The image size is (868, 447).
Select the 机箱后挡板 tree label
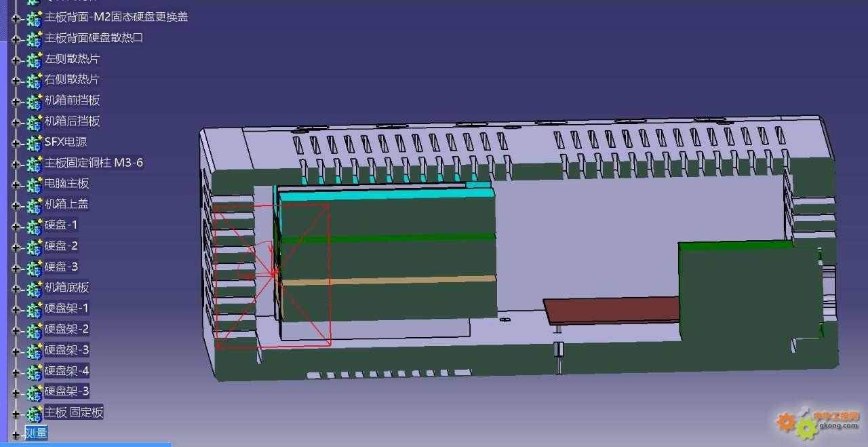point(72,121)
